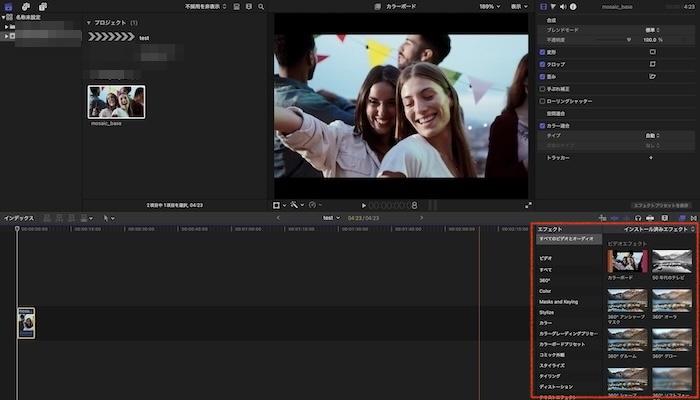Viewport: 700px width, 400px height.
Task: Select the Stylize effects category
Action: (547, 312)
